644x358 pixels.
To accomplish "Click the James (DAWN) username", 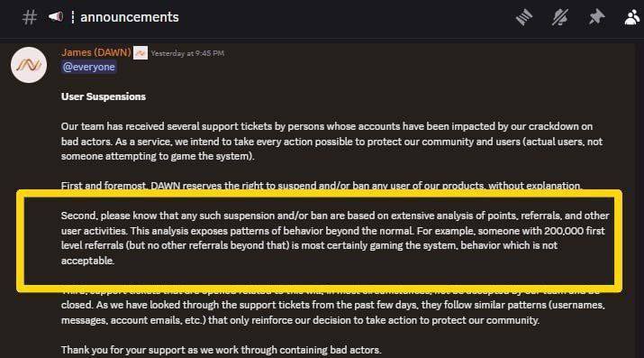I will 96,52.
